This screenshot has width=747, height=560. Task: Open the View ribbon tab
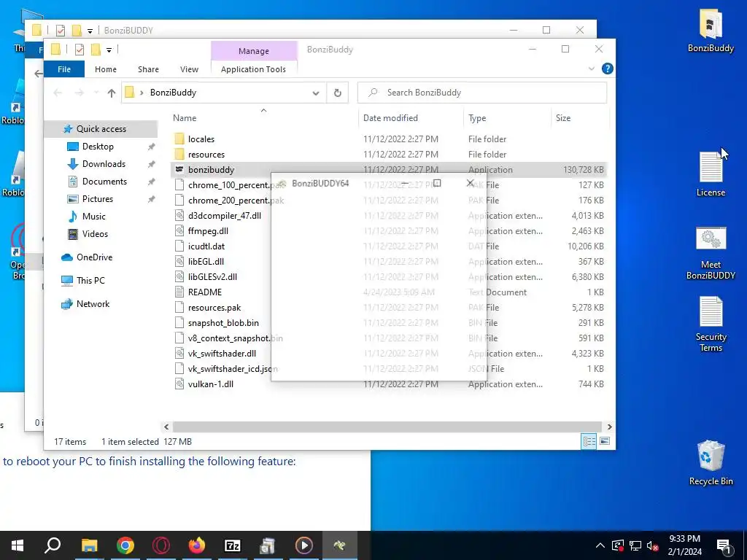[189, 69]
